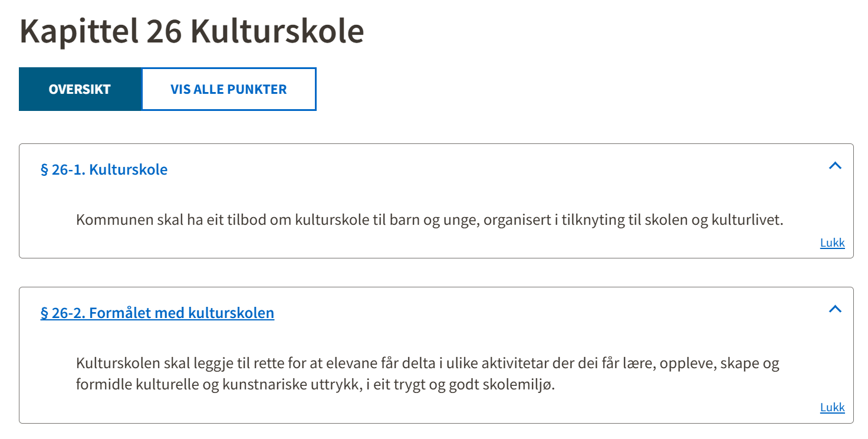This screenshot has height=439, width=868.
Task: Select the VIS ALLE PUNKTER tab
Action: click(x=229, y=89)
